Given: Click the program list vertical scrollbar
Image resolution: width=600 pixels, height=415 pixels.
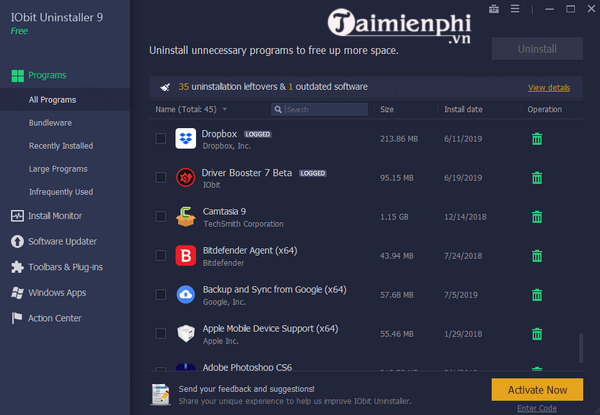Looking at the screenshot, I should coord(581,348).
